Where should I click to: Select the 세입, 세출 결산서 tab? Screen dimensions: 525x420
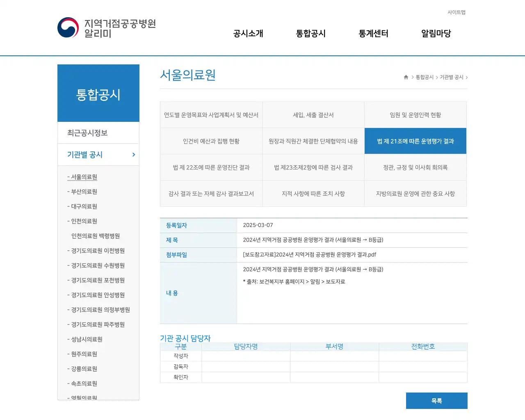coord(313,115)
